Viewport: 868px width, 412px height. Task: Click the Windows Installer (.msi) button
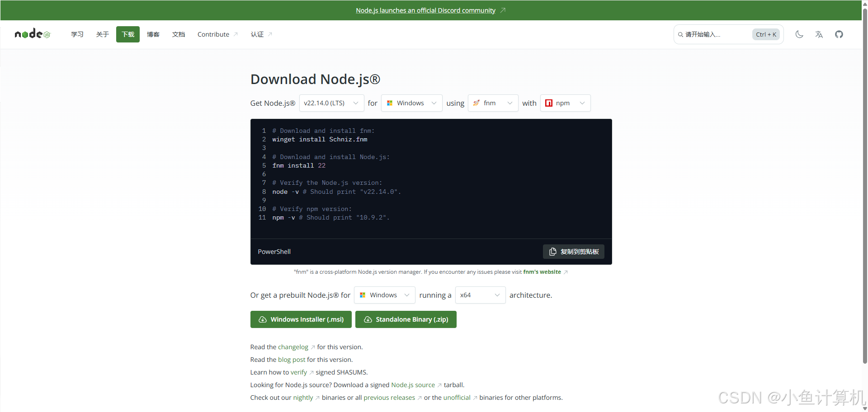tap(301, 319)
